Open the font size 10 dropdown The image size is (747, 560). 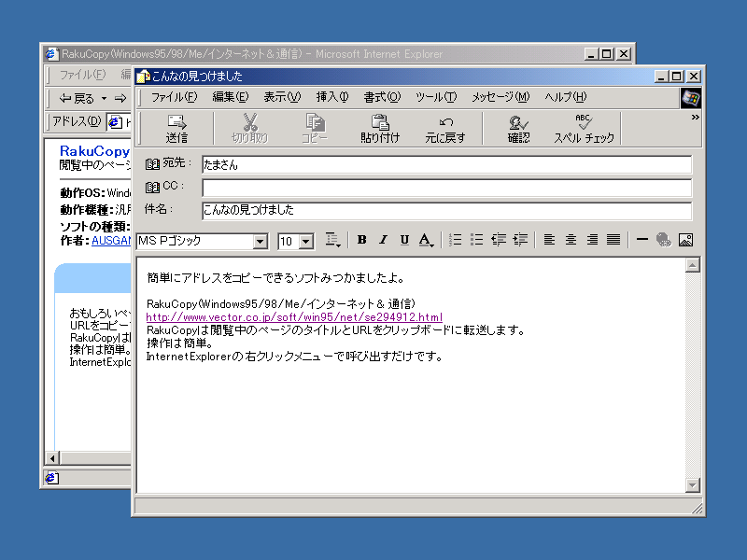coord(306,242)
